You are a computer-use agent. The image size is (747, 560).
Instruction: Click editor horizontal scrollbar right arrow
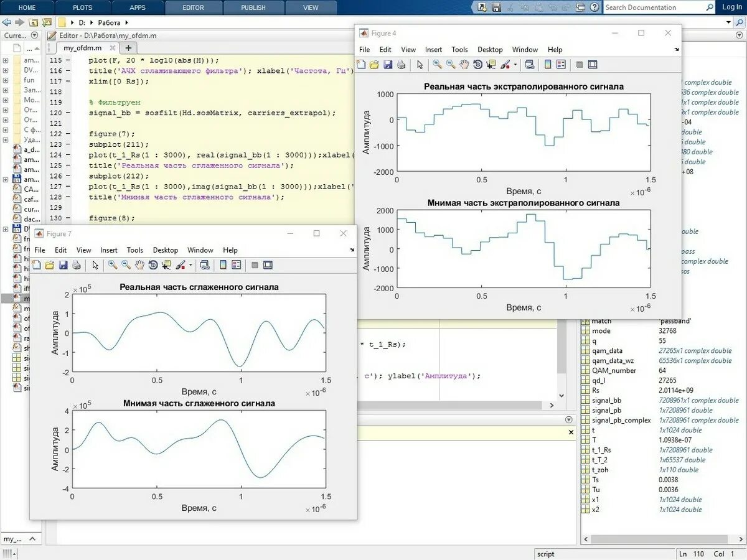coord(550,405)
